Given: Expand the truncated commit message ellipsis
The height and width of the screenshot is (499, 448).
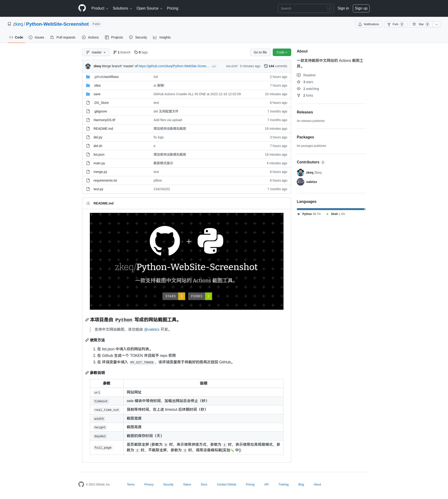Looking at the screenshot, I should pyautogui.click(x=214, y=66).
